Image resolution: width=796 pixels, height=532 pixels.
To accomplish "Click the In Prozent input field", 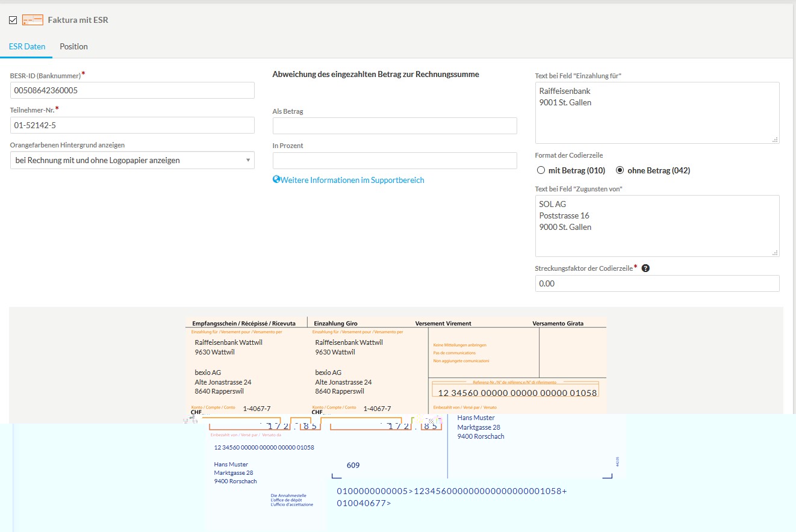I will point(394,161).
